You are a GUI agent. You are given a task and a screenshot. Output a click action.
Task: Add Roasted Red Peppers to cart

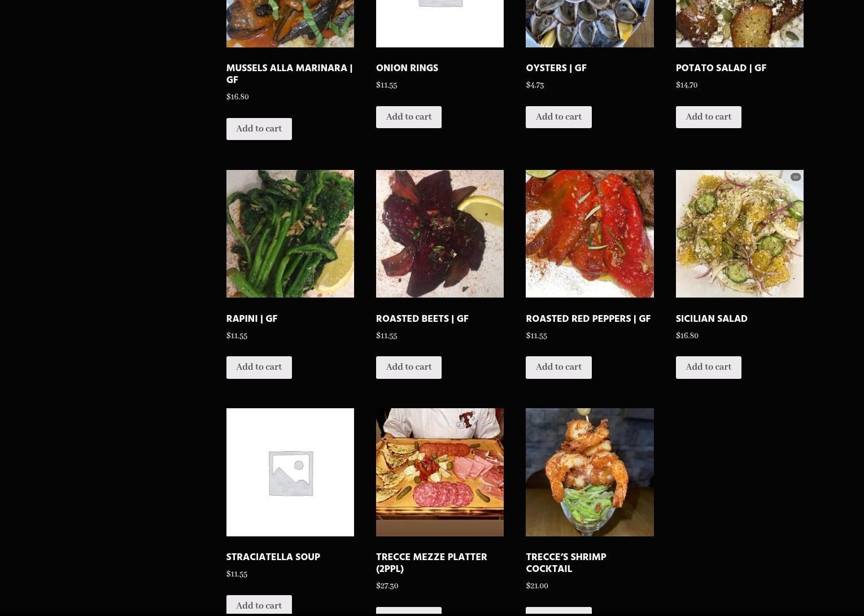558,367
